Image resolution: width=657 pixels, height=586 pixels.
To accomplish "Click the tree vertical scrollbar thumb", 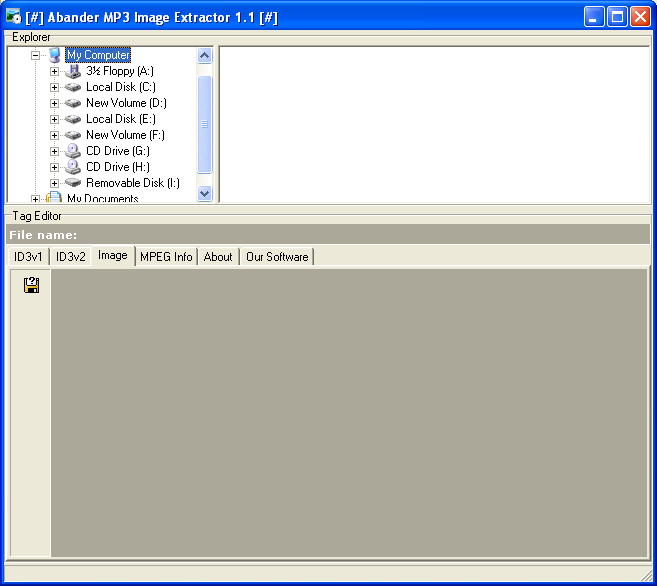I will pos(204,124).
